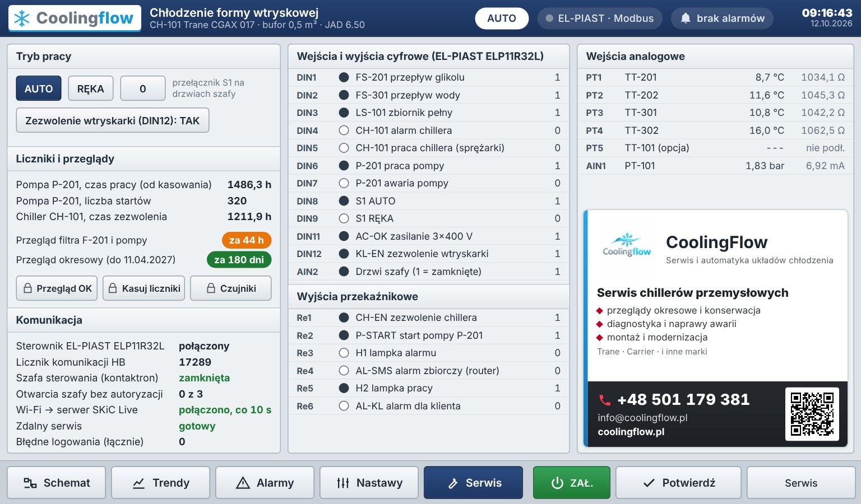Screen dimensions: 861x504
Task: Click the ZAŁ. power button
Action: [572, 483]
